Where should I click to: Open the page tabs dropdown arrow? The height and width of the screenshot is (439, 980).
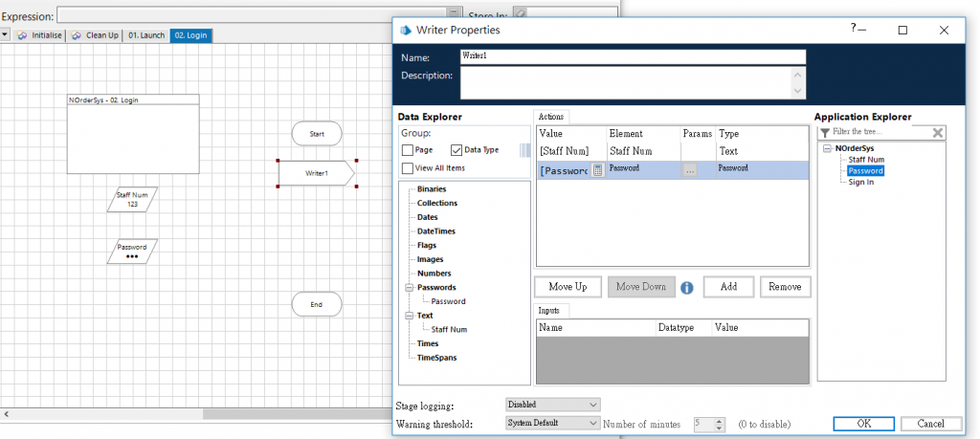click(5, 35)
